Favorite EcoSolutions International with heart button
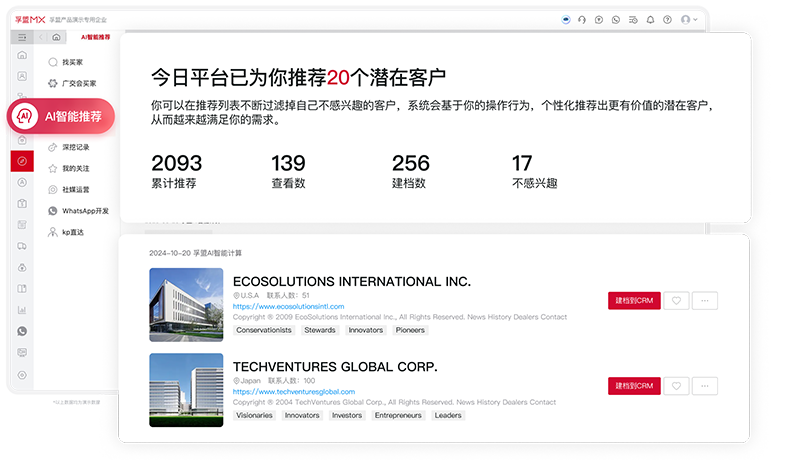This screenshot has width=794, height=460. 677,300
